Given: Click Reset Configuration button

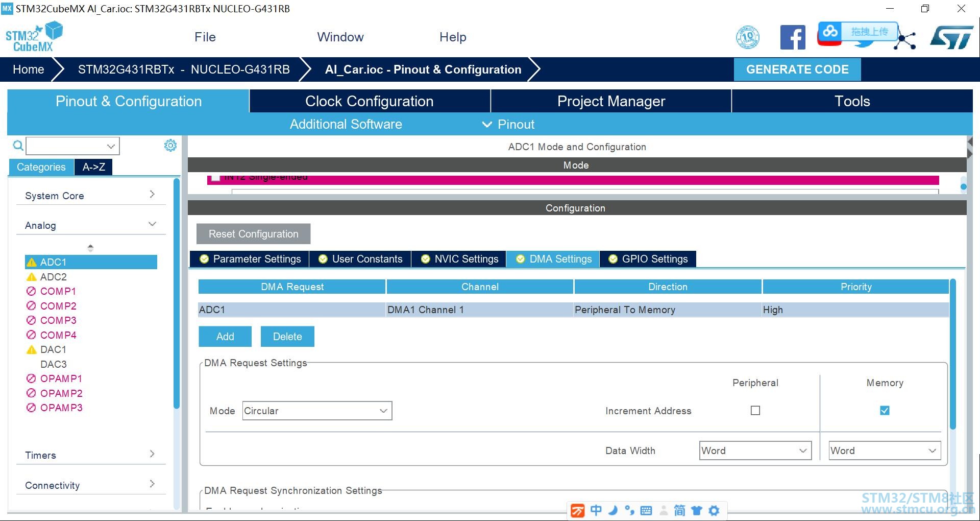Looking at the screenshot, I should click(x=253, y=234).
